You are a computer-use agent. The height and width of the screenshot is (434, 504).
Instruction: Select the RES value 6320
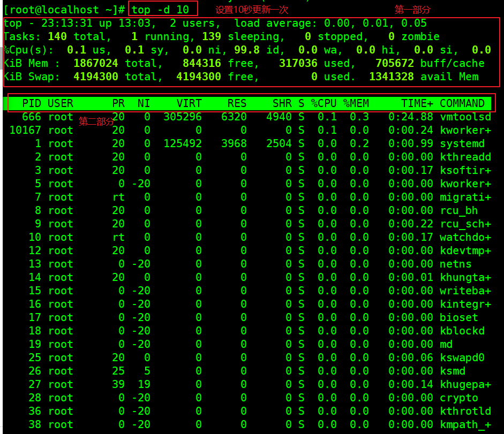pyautogui.click(x=234, y=117)
